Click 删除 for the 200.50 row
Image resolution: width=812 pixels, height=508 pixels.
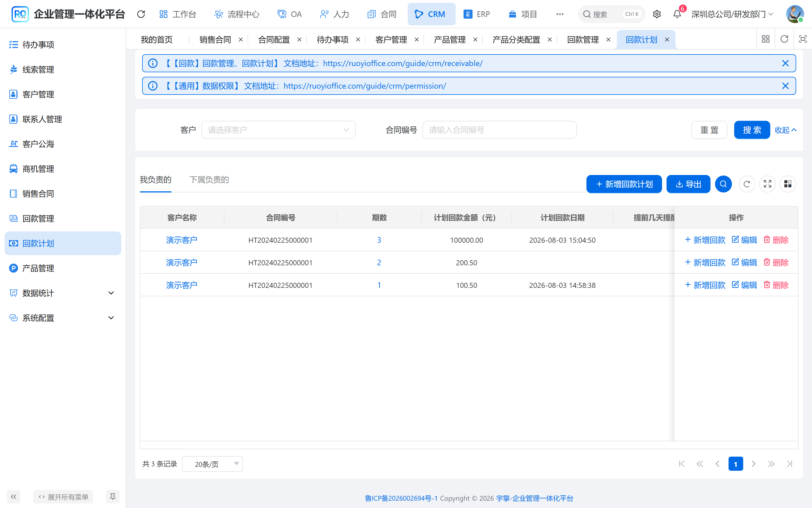(776, 262)
